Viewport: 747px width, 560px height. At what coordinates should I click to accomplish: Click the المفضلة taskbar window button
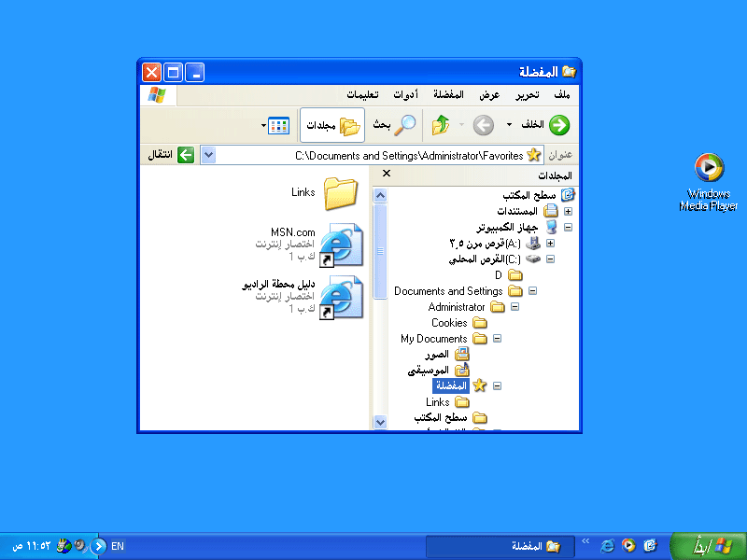pos(500,547)
